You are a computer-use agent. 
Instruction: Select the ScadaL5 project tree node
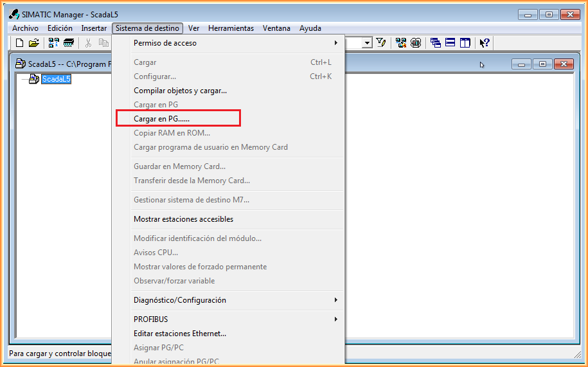tap(56, 79)
